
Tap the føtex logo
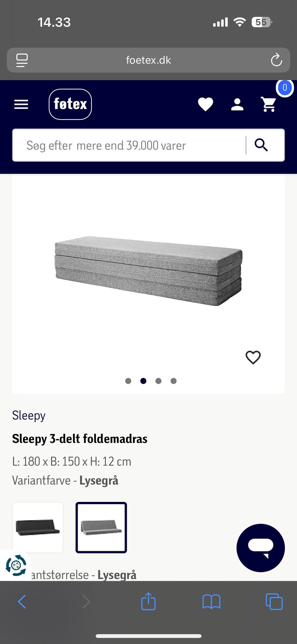[x=70, y=104]
